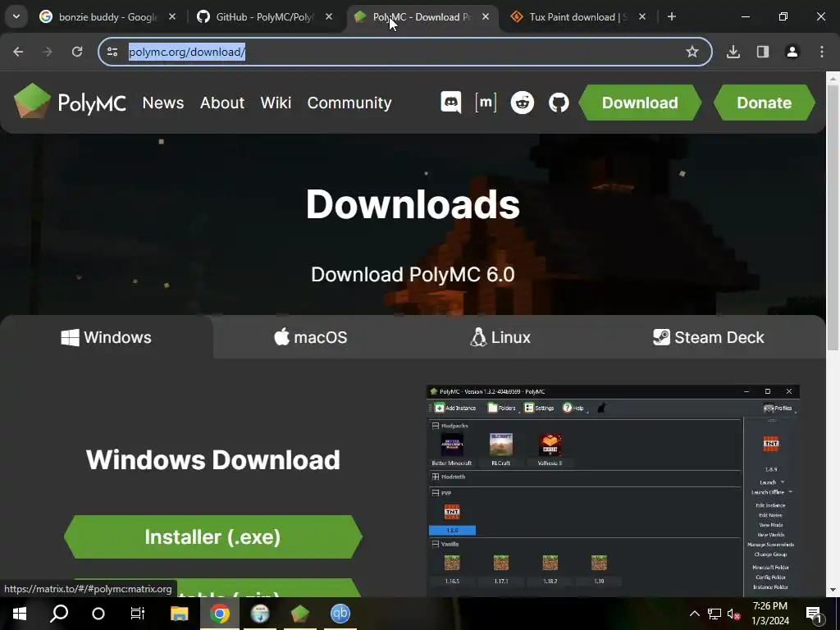The image size is (840, 630).
Task: Click Chrome icon on taskbar
Action: pyautogui.click(x=220, y=613)
